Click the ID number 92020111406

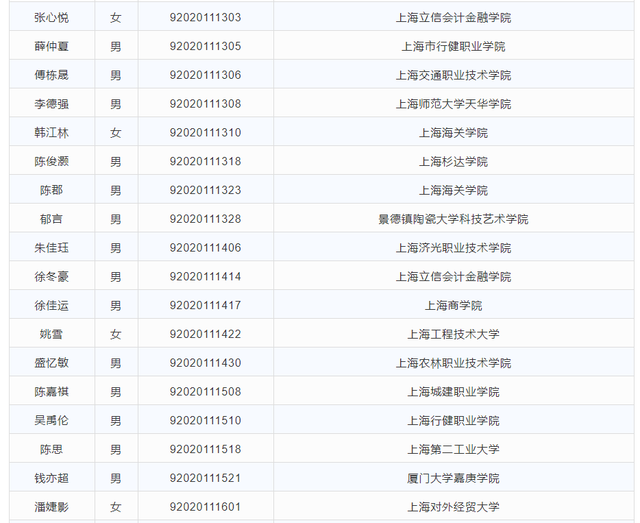point(205,248)
